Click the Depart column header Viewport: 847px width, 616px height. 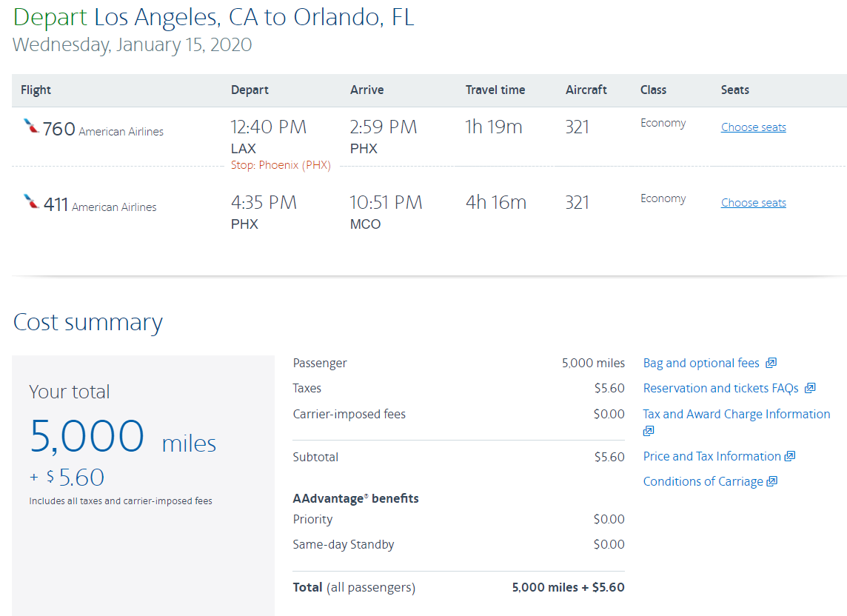pyautogui.click(x=250, y=90)
